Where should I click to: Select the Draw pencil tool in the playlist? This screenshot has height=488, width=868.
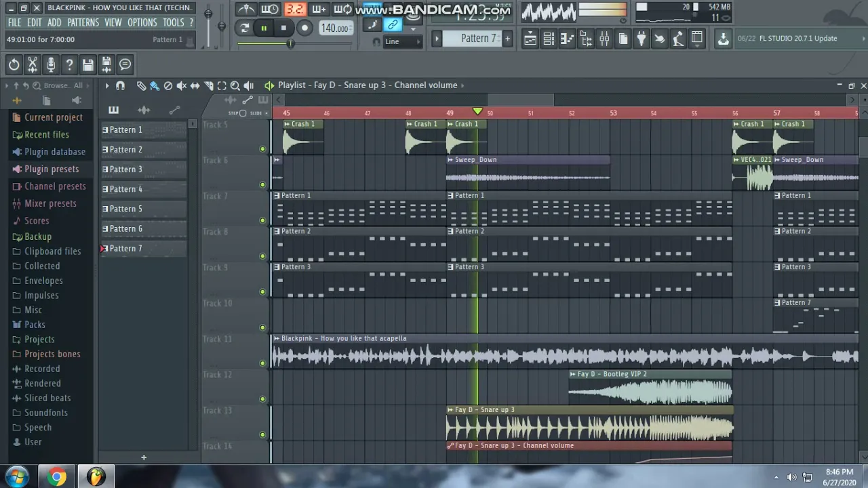tap(141, 85)
